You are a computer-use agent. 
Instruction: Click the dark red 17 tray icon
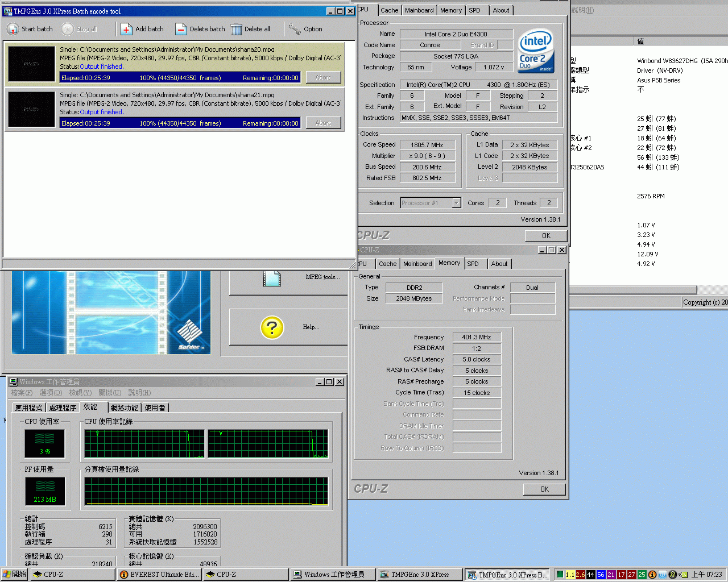coord(621,575)
